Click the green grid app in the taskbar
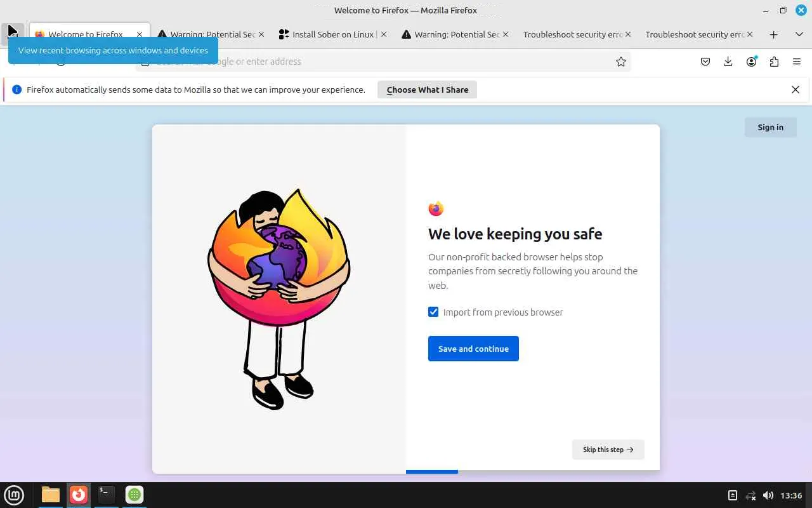 click(134, 495)
